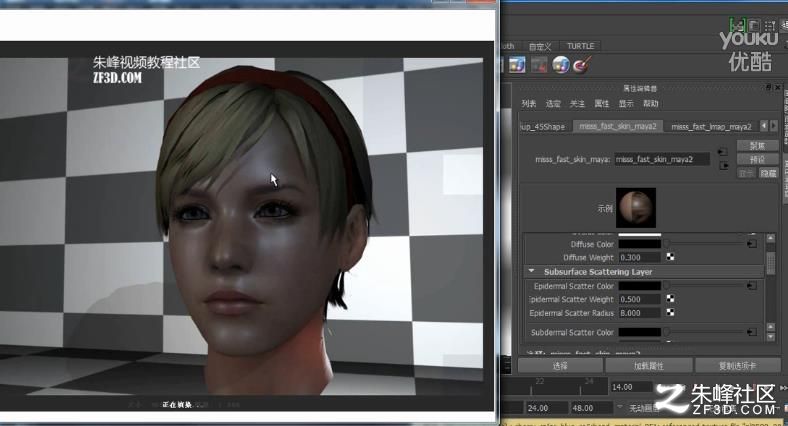The image size is (788, 426).
Task: Click the attribute list scrollbar thumb
Action: pyautogui.click(x=770, y=263)
